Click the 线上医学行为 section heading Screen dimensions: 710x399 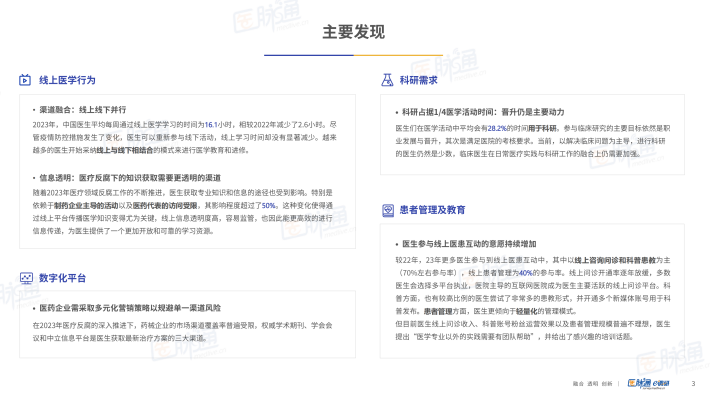coord(67,80)
